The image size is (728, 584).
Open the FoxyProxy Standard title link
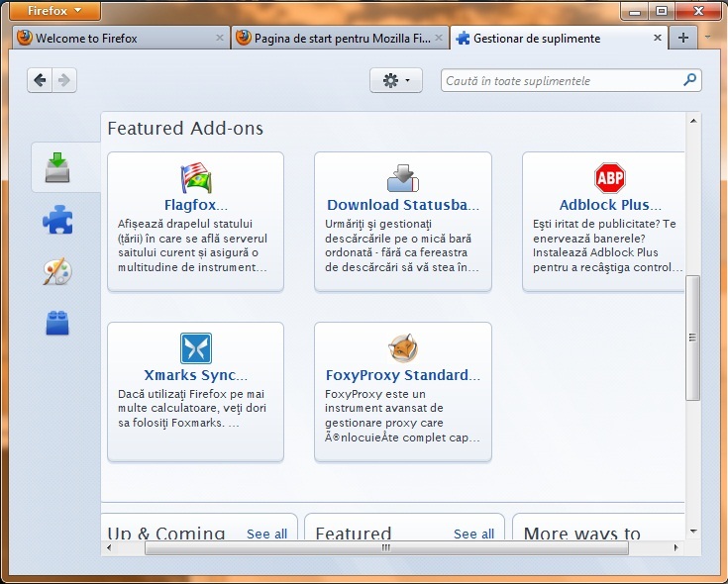[403, 375]
